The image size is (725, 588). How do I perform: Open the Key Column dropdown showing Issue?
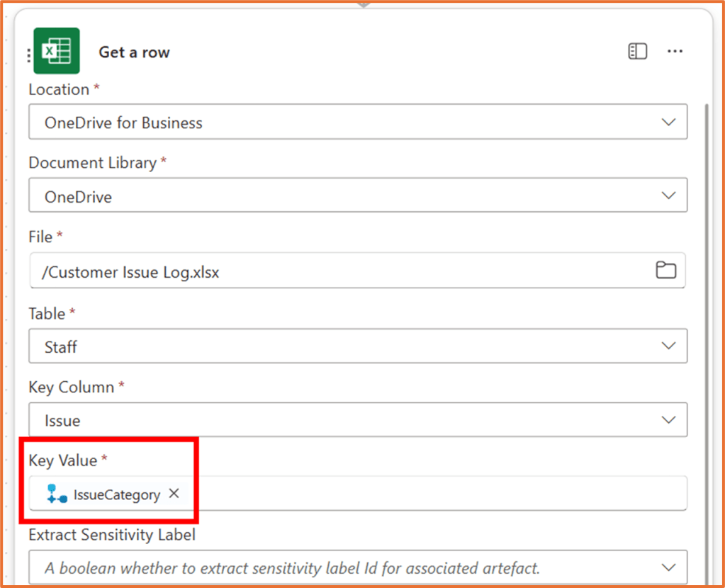(668, 419)
